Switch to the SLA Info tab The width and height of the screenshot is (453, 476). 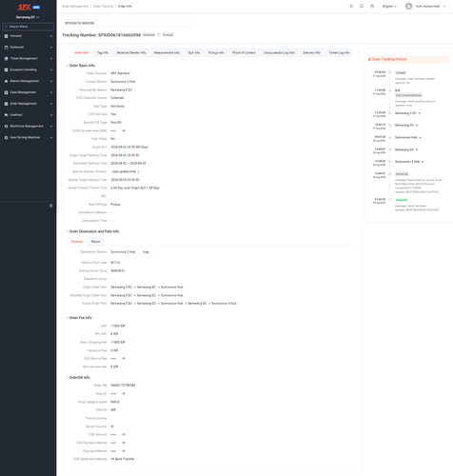coord(194,52)
